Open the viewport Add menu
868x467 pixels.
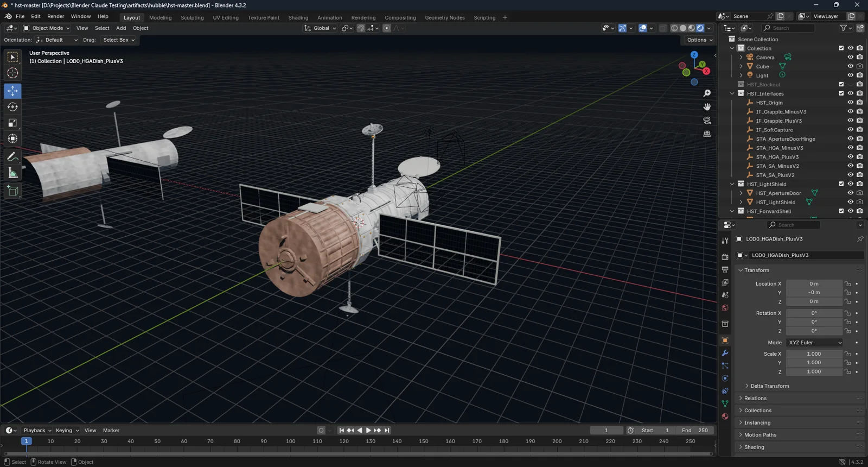click(121, 28)
